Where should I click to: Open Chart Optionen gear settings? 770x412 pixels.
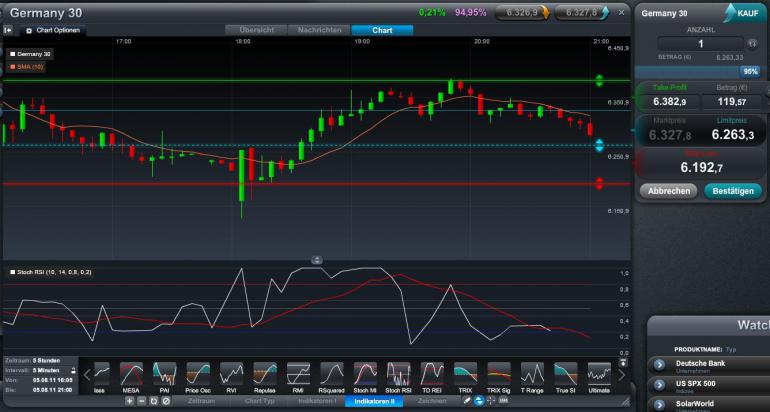pos(29,31)
